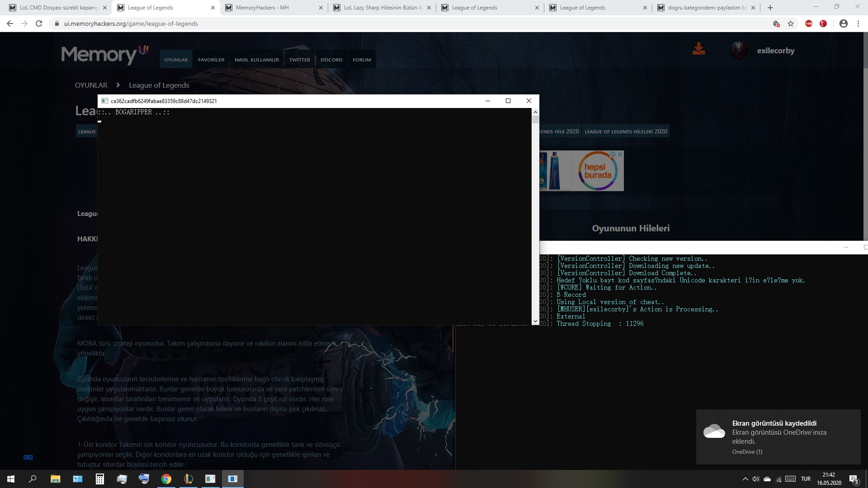Viewport: 868px width, 488px height.
Task: Click the Memory UI site logo
Action: click(105, 55)
